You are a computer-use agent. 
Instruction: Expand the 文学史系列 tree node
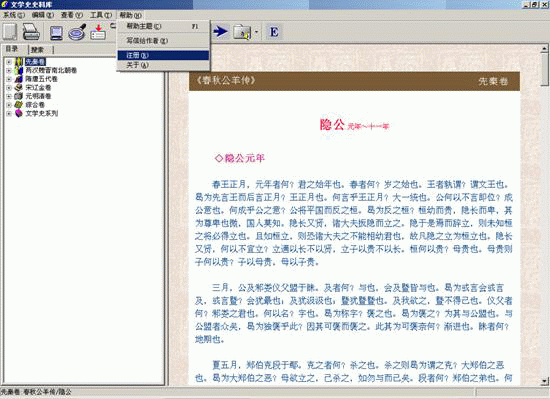pos(8,113)
